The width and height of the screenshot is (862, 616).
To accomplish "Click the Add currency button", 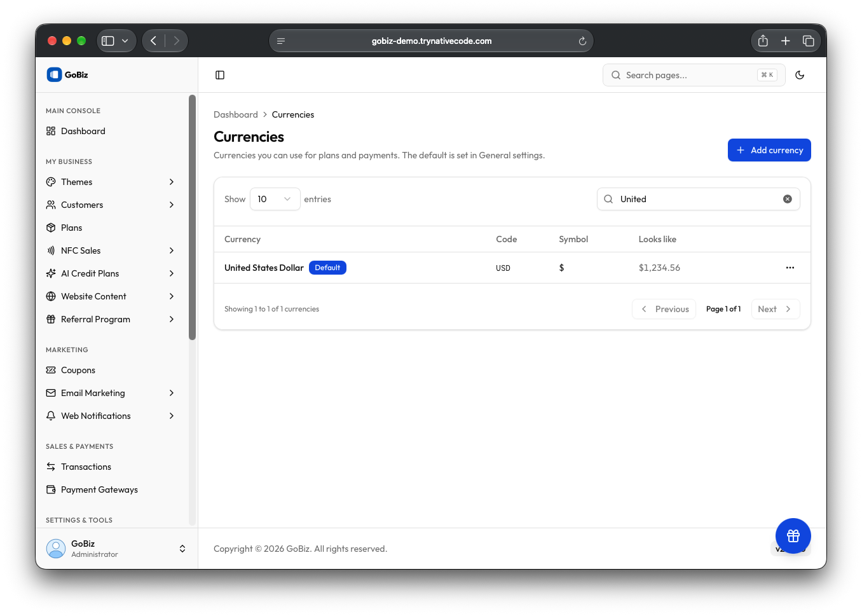I will click(x=769, y=150).
